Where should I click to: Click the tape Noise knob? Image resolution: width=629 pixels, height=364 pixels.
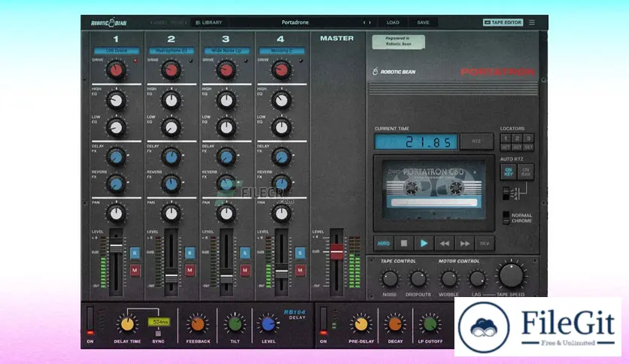tap(390, 278)
